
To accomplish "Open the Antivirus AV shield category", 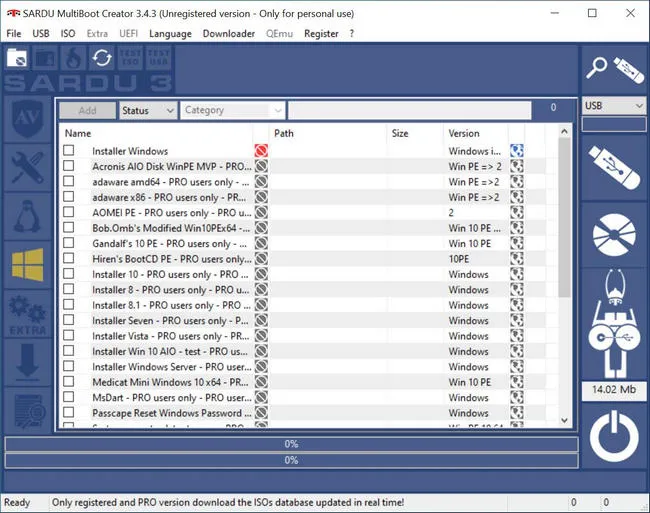I will [x=27, y=119].
